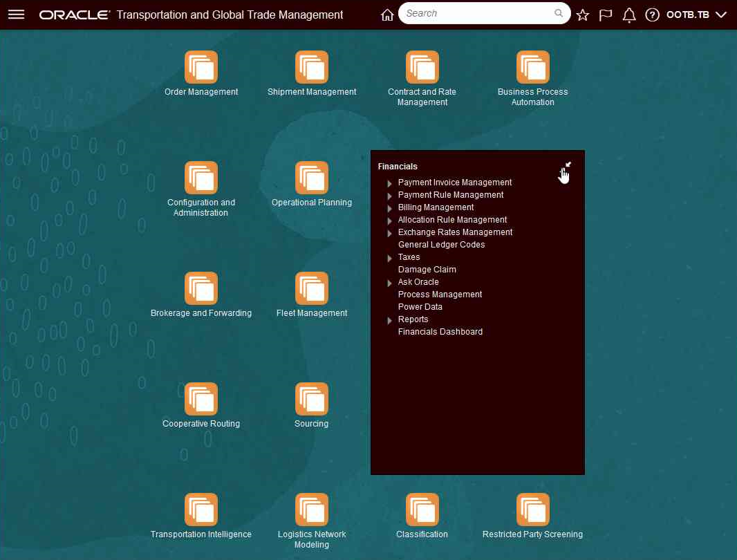The height and width of the screenshot is (560, 737).
Task: Open Operational Planning icon
Action: [312, 178]
